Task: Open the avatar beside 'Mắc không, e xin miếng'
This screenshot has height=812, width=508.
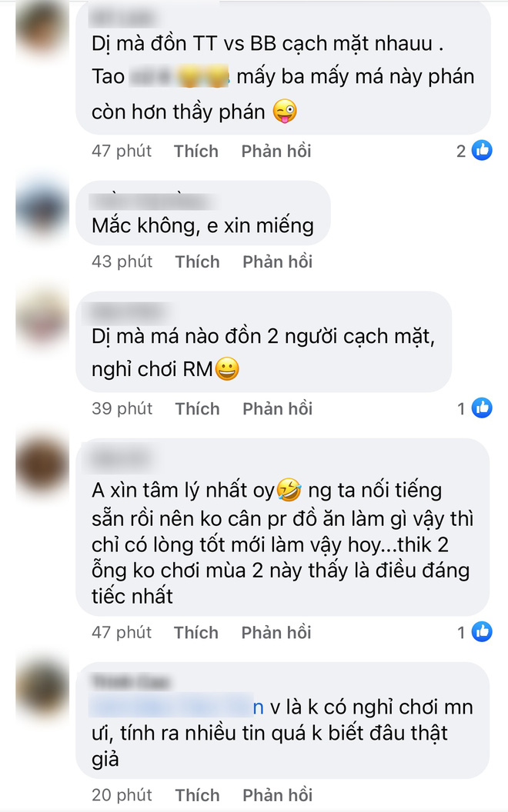Action: tap(42, 208)
